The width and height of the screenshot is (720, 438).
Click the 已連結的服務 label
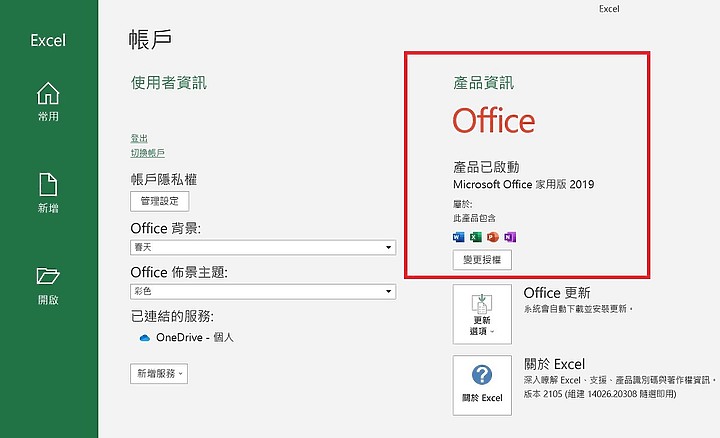pos(172,316)
